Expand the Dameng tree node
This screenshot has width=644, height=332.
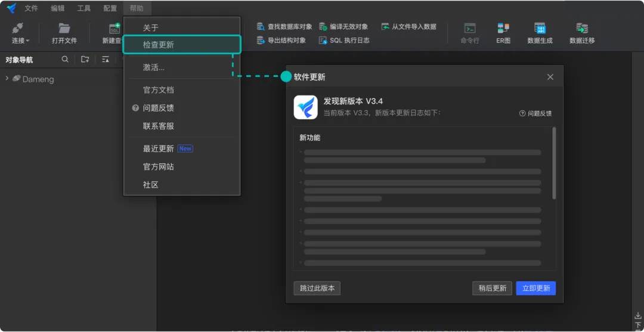point(7,78)
